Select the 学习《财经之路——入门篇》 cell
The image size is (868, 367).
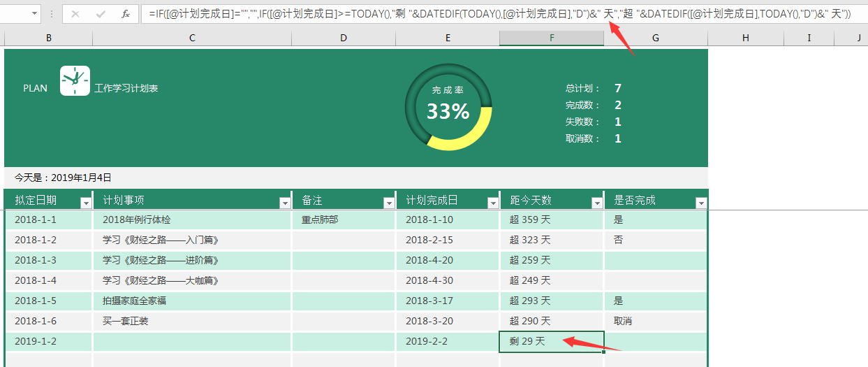point(192,240)
